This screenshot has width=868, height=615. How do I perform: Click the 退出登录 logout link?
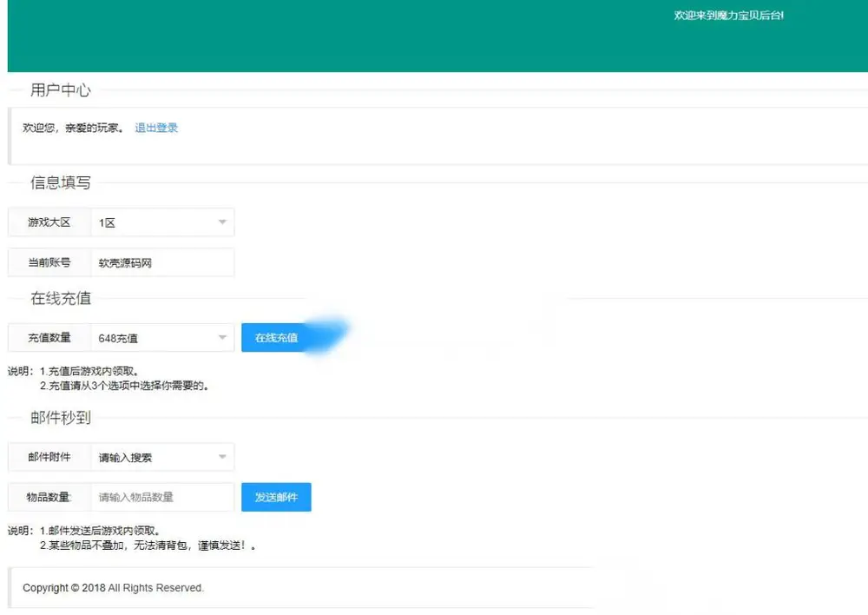pyautogui.click(x=156, y=128)
